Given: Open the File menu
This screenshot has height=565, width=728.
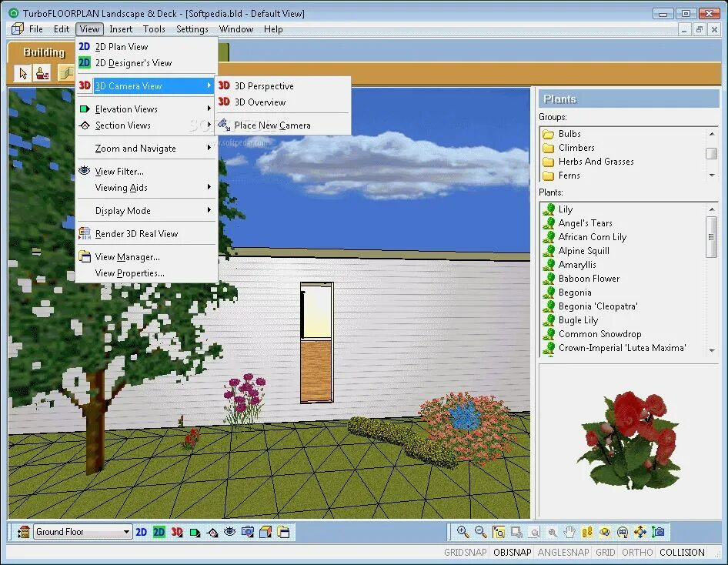Looking at the screenshot, I should click(35, 29).
